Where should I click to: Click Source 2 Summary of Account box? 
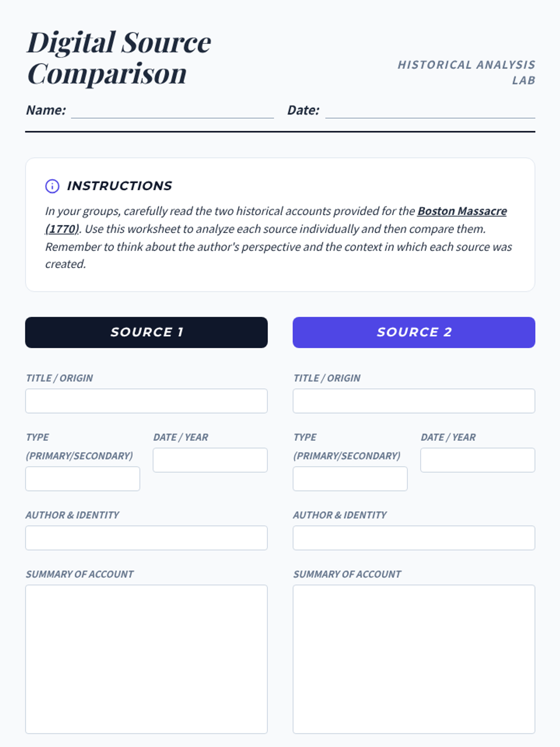tap(413, 659)
